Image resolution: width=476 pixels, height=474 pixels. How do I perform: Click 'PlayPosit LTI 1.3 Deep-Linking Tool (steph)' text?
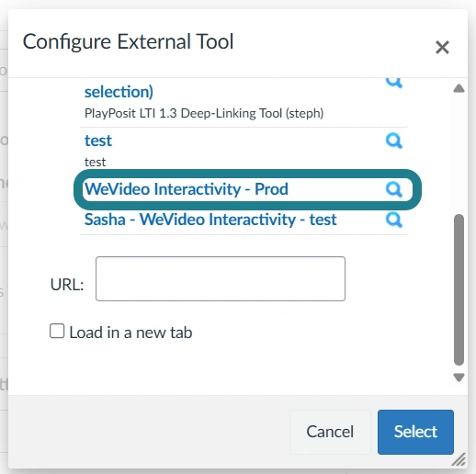click(x=204, y=113)
